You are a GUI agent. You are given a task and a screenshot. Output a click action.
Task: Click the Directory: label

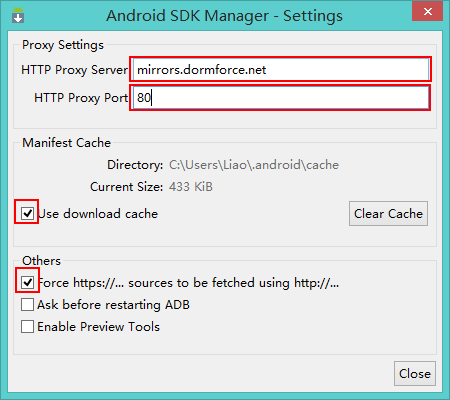[135, 165]
